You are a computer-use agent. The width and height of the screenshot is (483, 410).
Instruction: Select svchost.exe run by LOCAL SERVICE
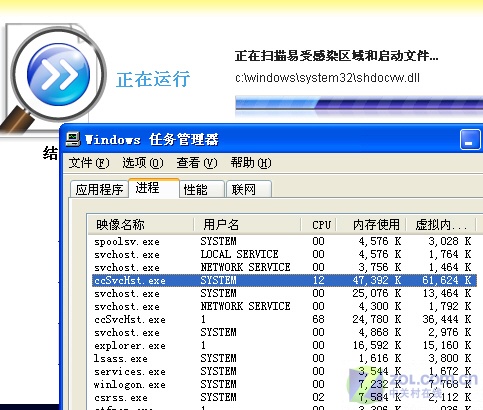[x=284, y=254]
